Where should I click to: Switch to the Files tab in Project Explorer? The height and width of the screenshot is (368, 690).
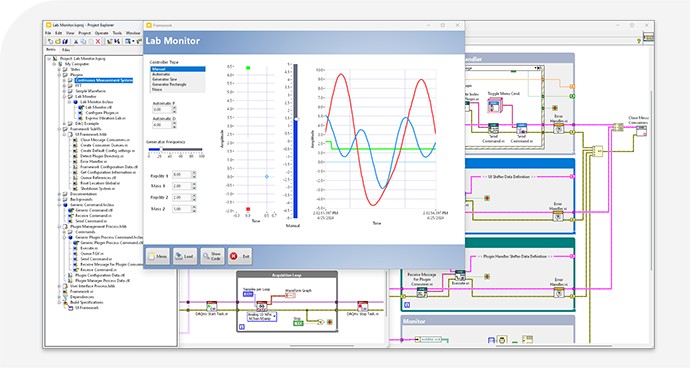pos(65,50)
